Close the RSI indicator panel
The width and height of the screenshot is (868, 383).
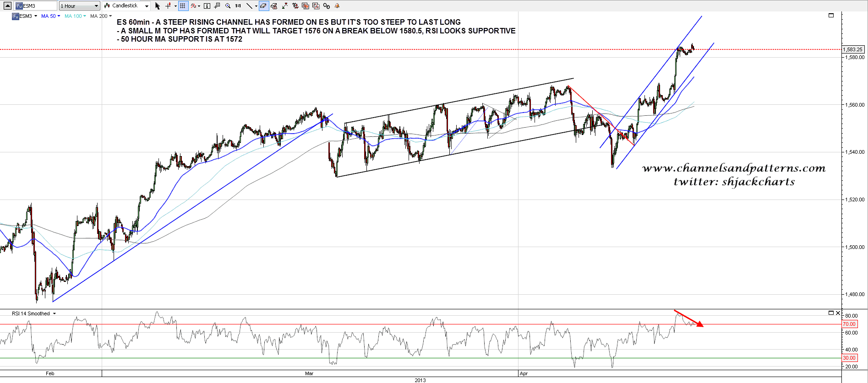click(x=838, y=313)
